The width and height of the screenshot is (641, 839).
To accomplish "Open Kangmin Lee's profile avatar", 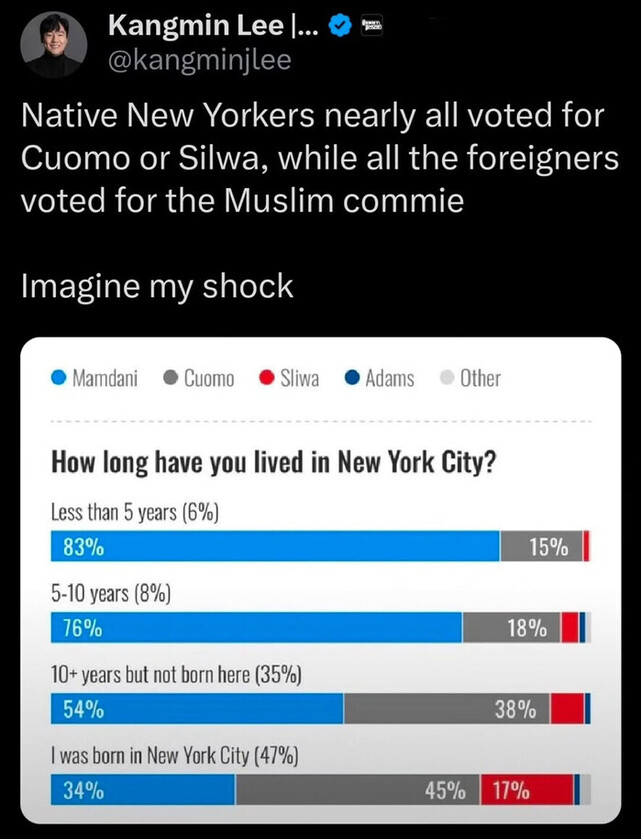I will 53,45.
